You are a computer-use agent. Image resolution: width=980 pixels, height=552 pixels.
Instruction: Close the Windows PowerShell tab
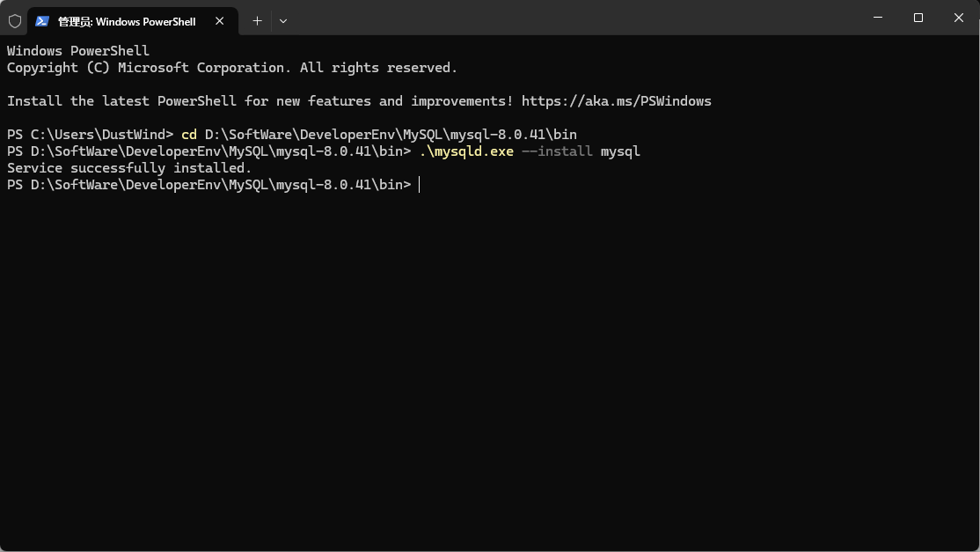pyautogui.click(x=219, y=20)
